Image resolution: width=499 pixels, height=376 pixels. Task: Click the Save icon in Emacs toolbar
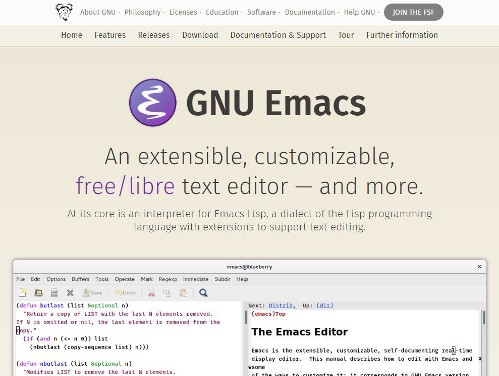92,293
